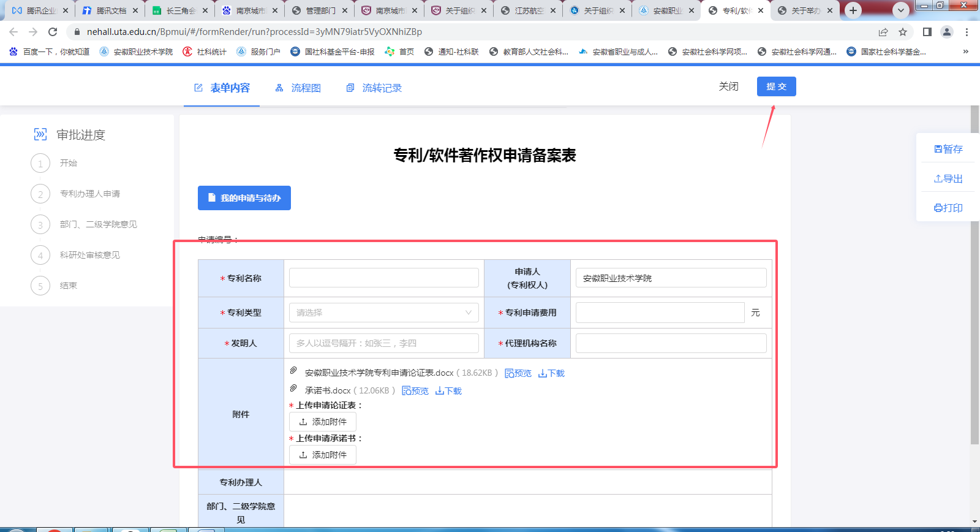This screenshot has height=532, width=980.
Task: Add attachment under 上传申请论证表
Action: 323,422
